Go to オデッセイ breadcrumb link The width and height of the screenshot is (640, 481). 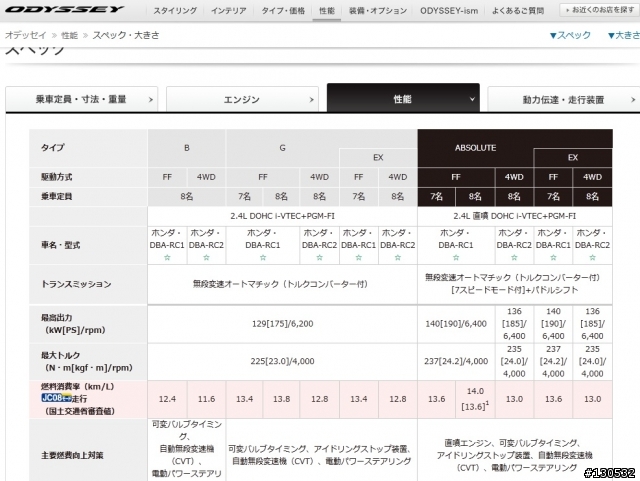26,35
